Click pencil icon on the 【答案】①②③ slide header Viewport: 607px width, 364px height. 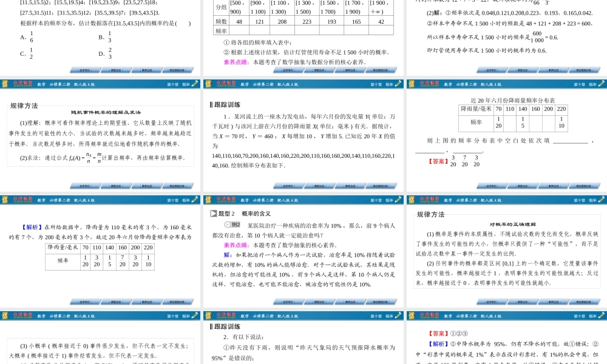(x=601, y=315)
